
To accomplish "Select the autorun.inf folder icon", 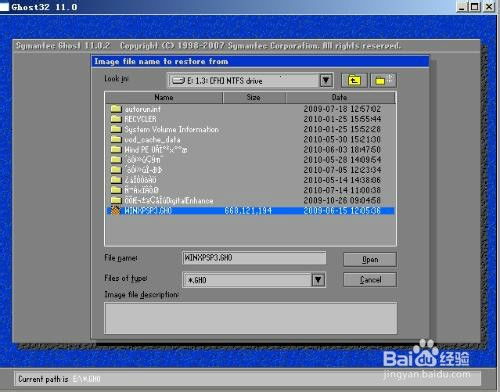I will pos(116,109).
